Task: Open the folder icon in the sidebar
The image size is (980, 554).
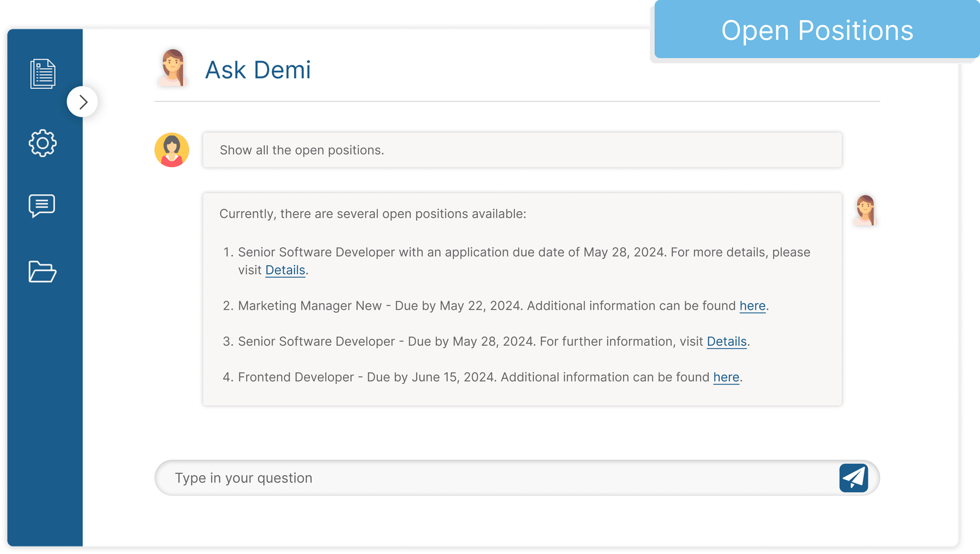Action: pos(42,272)
